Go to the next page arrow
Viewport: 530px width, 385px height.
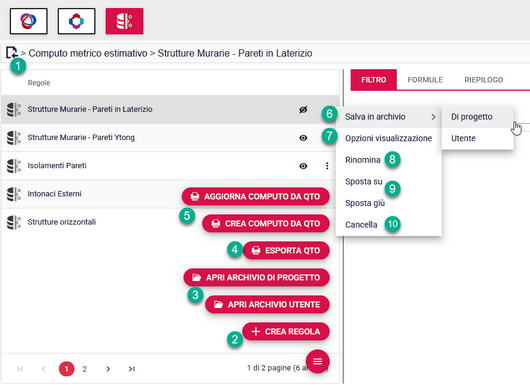pyautogui.click(x=108, y=369)
